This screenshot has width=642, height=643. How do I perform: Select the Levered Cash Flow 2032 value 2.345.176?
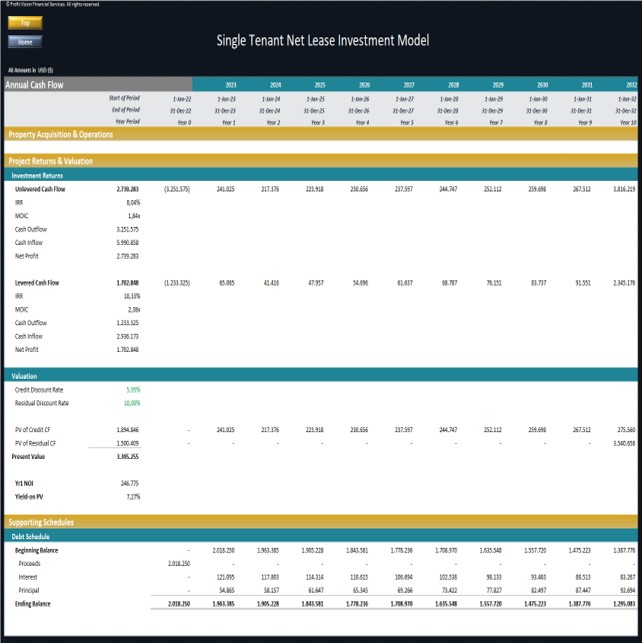pos(624,283)
